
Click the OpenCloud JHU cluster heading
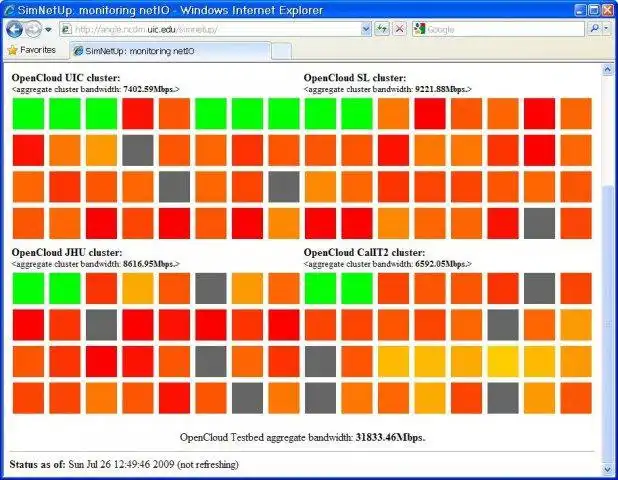click(67, 252)
